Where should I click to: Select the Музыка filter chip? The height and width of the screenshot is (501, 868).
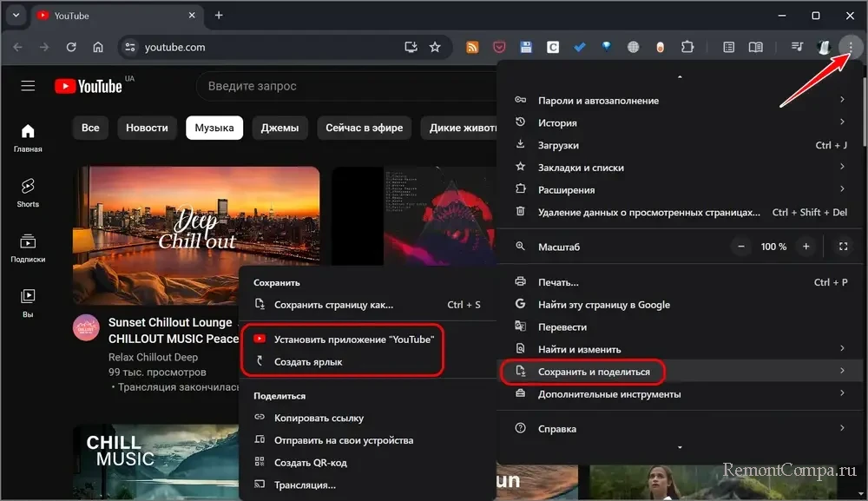pos(214,128)
